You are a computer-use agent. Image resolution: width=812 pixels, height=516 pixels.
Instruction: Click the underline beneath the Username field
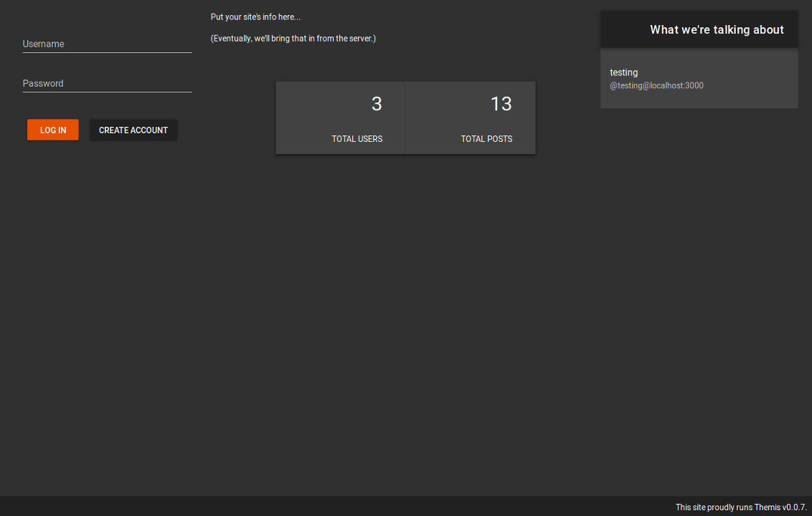(107, 52)
